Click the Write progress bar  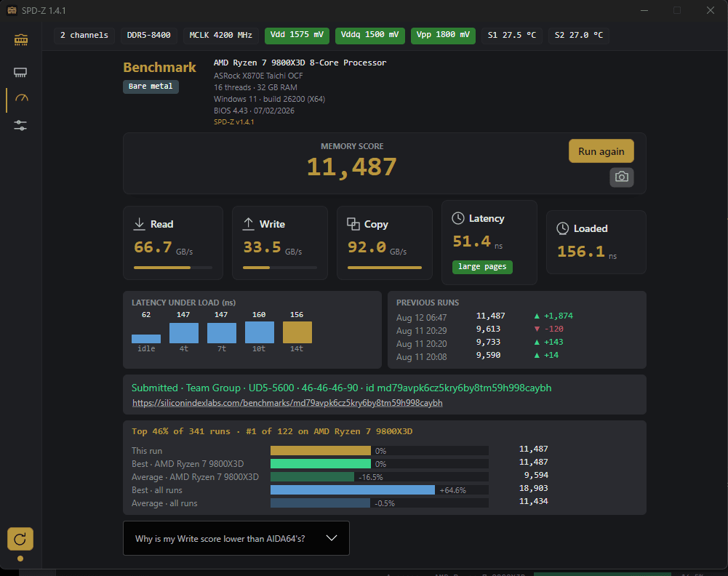coord(280,268)
